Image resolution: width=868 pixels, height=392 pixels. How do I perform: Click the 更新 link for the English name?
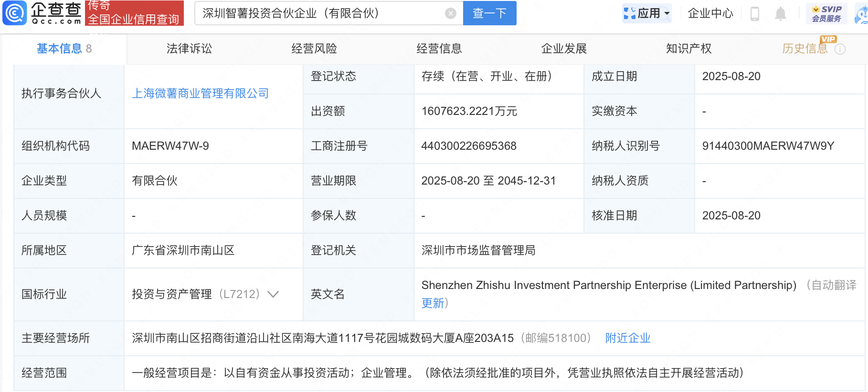(x=433, y=303)
